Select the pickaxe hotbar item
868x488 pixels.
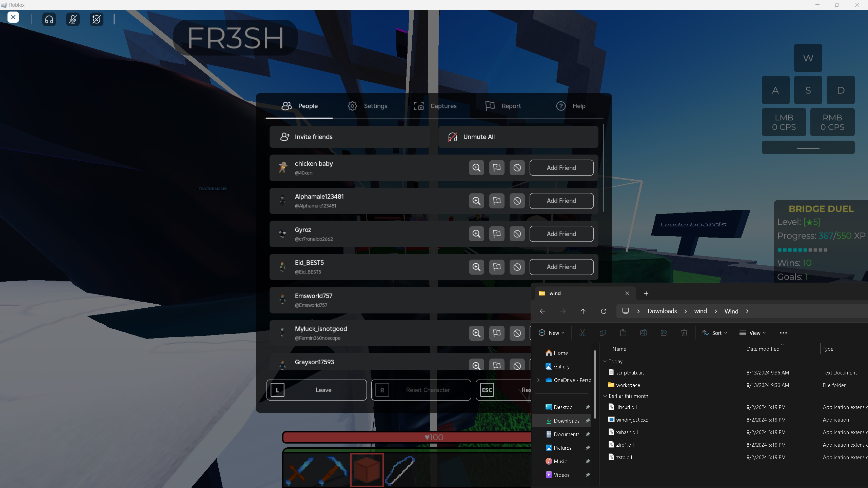[333, 470]
